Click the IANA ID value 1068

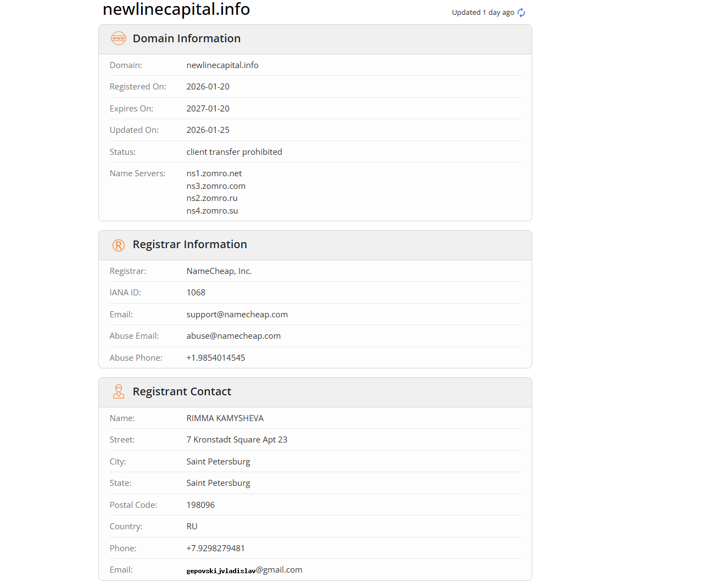196,293
